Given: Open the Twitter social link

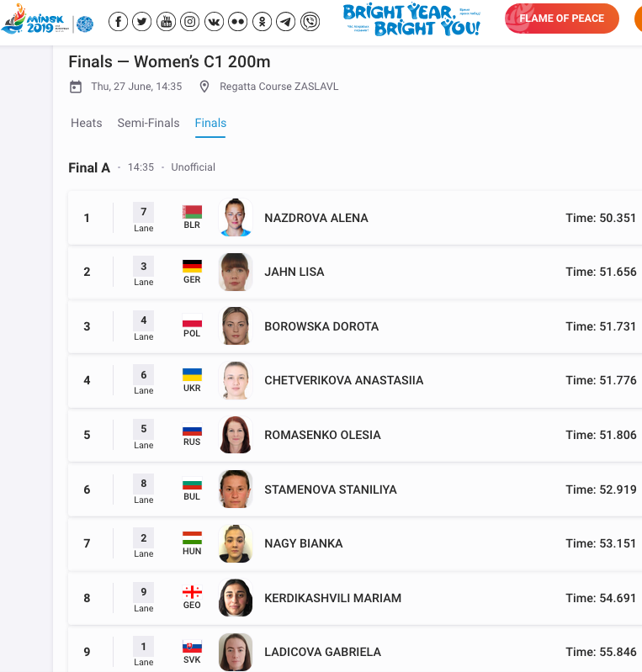Looking at the screenshot, I should 142,22.
